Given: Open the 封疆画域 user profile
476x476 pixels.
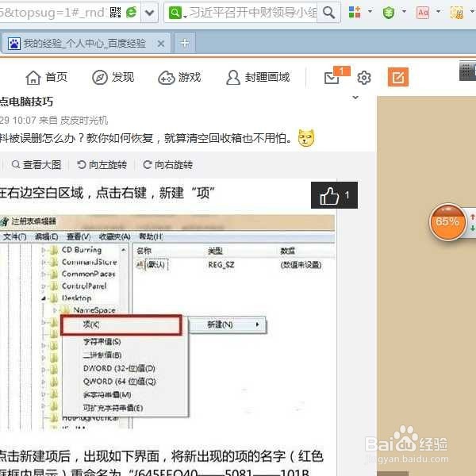Looking at the screenshot, I should click(x=257, y=78).
